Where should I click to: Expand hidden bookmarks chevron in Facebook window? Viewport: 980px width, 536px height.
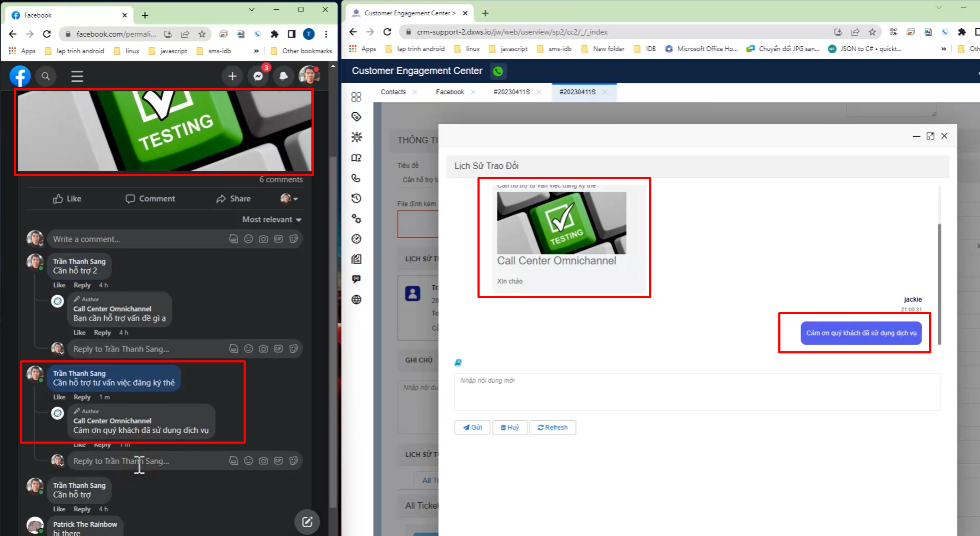point(257,51)
